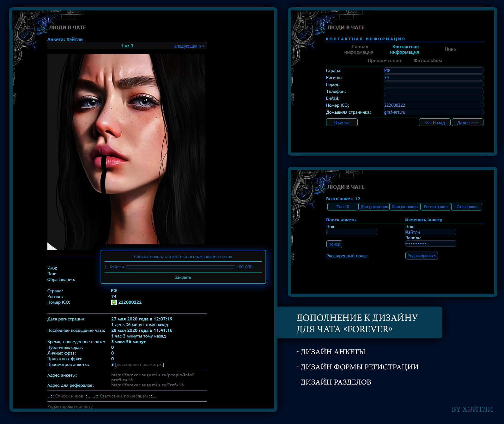Open the 'Ники' tab
This screenshot has height=424, width=504.
click(x=451, y=49)
